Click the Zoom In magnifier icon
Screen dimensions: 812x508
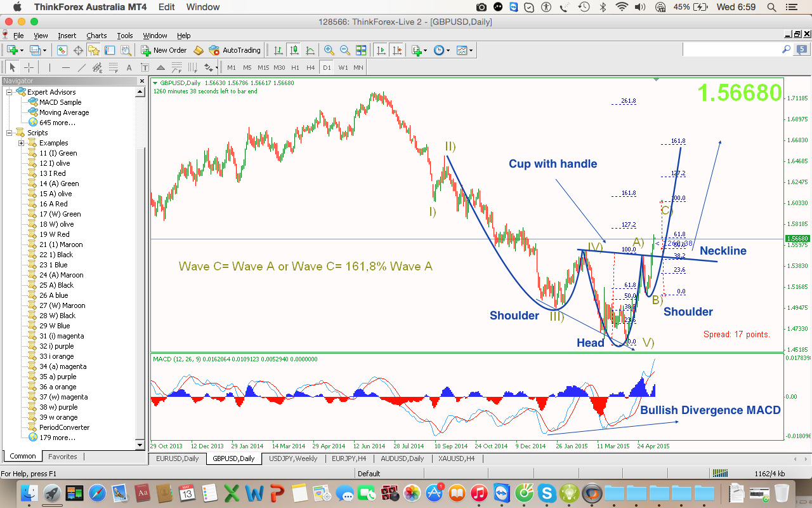(x=329, y=50)
